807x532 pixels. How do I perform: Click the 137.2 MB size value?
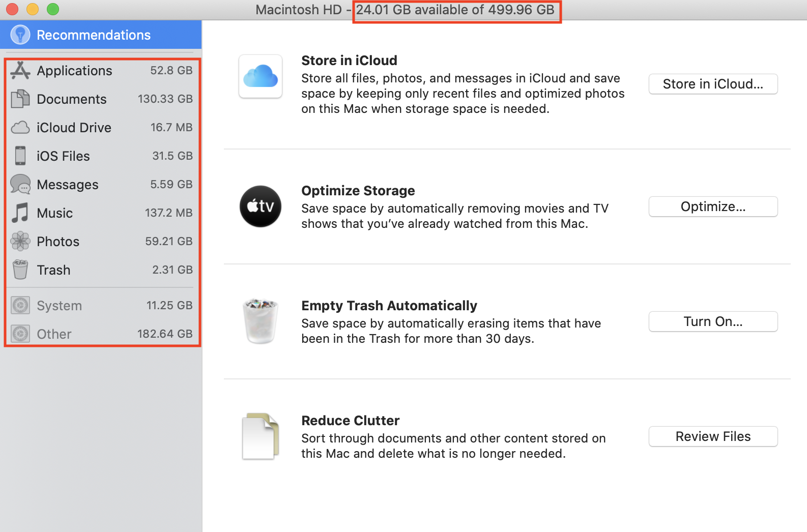(x=169, y=213)
